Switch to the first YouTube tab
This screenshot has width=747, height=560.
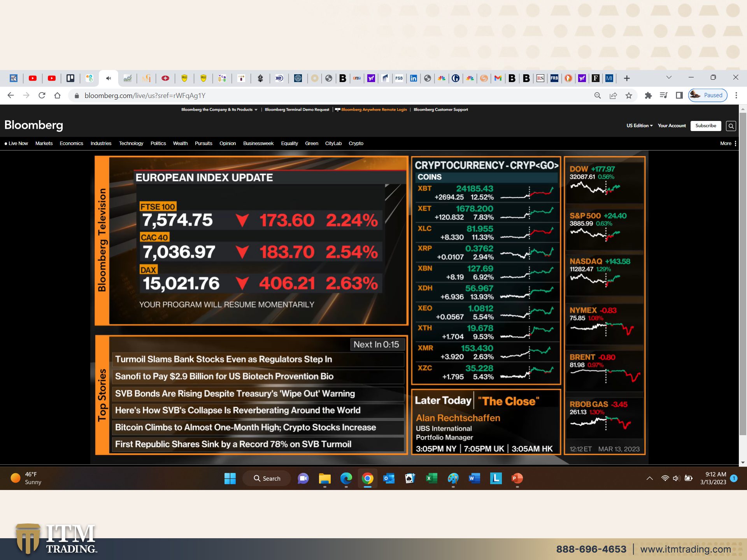click(x=33, y=78)
